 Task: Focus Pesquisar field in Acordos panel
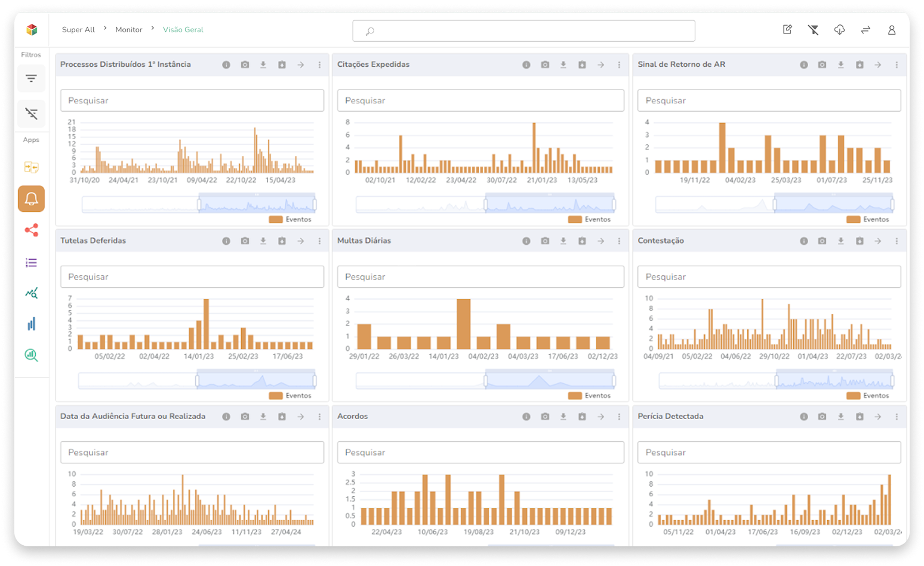(x=481, y=453)
